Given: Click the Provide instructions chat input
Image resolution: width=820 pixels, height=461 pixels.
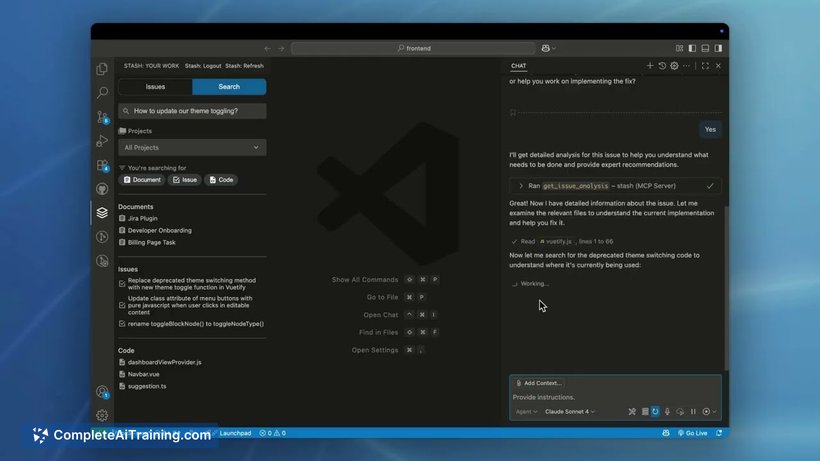Looking at the screenshot, I should [614, 397].
